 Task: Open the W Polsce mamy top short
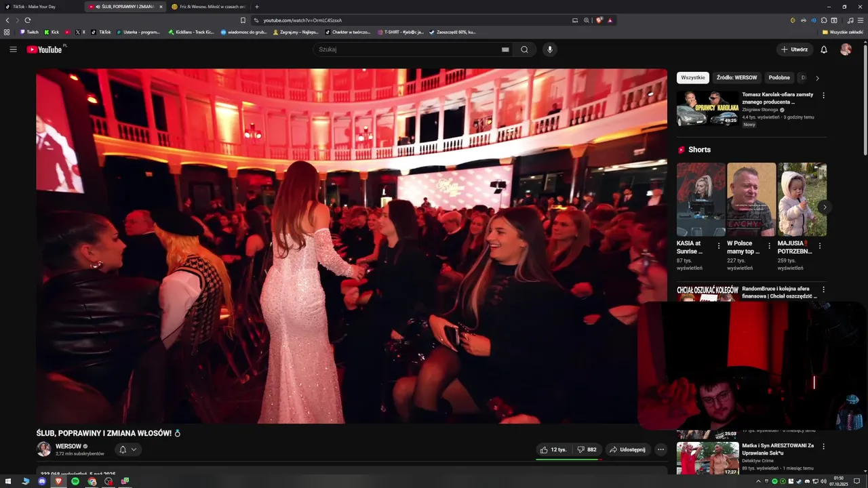pyautogui.click(x=751, y=199)
